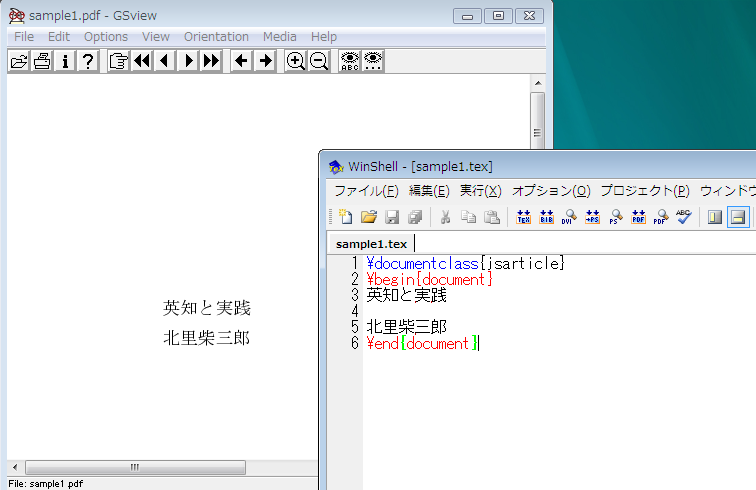Select the sample1.tex tab

371,244
